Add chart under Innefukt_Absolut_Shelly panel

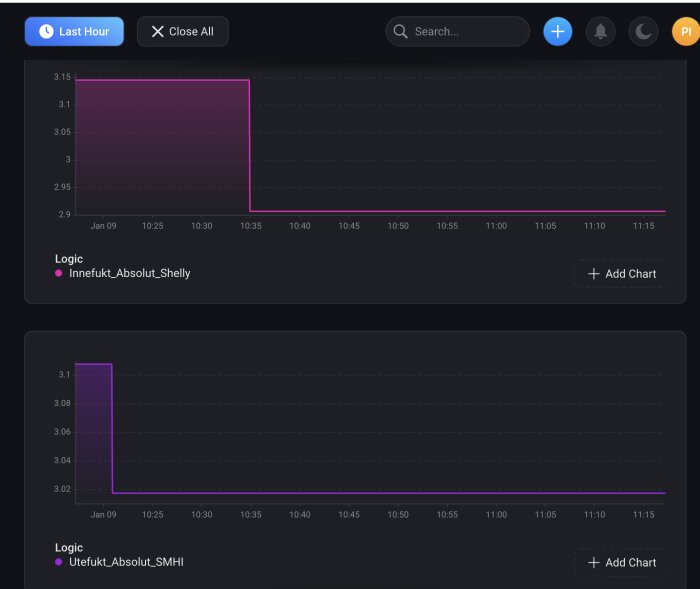pyautogui.click(x=621, y=274)
